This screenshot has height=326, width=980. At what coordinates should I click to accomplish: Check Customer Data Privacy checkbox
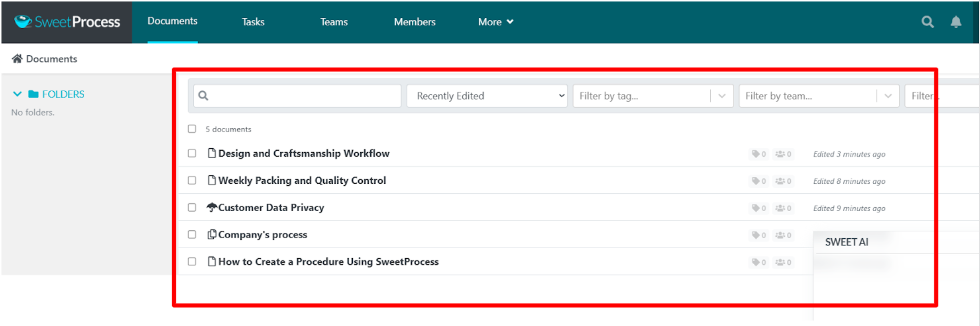coord(192,208)
